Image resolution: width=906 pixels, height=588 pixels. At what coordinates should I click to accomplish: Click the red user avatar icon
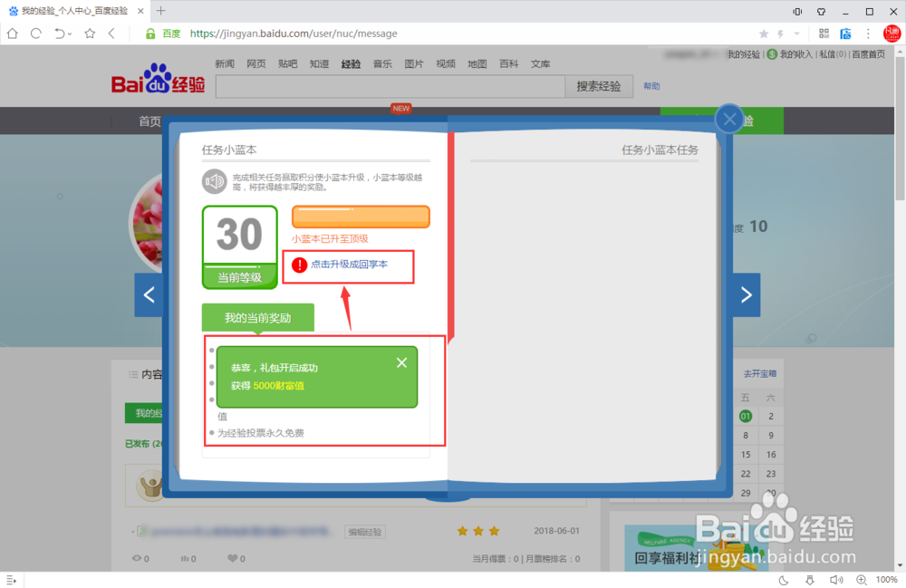pyautogui.click(x=892, y=34)
